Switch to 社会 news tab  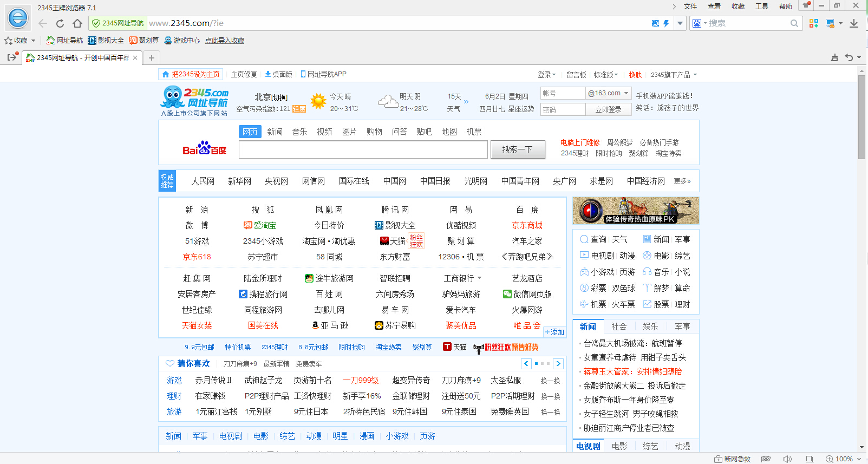pyautogui.click(x=619, y=326)
